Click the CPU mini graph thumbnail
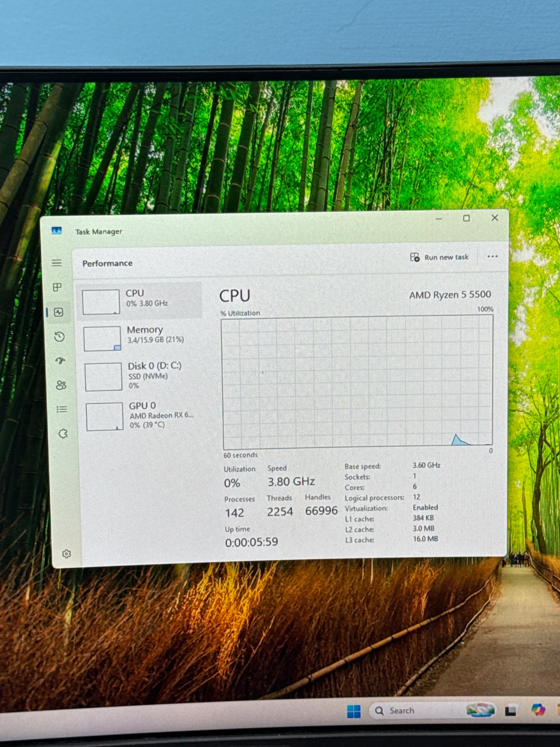Screen dimensions: 560x747 101,302
